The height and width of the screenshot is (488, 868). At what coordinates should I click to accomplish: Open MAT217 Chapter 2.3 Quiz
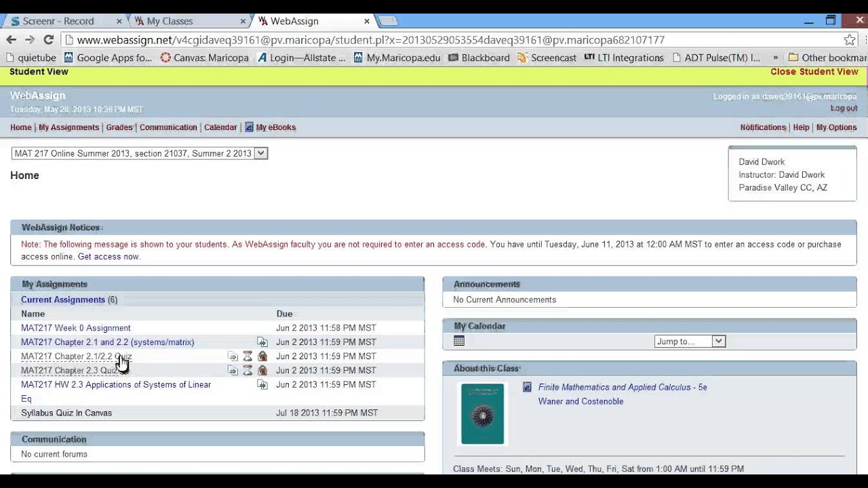pos(70,371)
